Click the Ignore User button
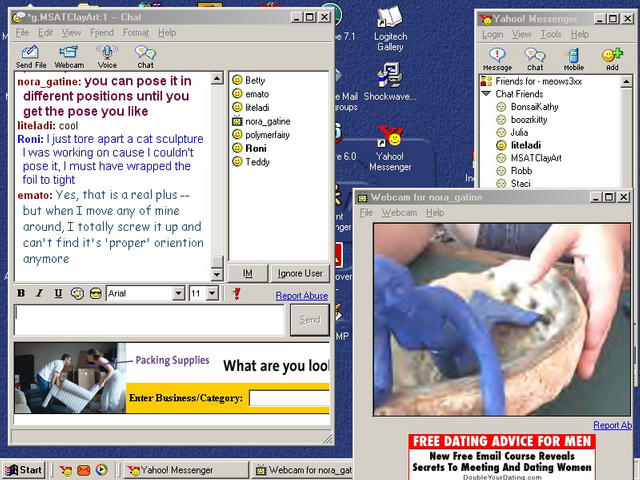Image resolution: width=640 pixels, height=480 pixels. pos(300,273)
